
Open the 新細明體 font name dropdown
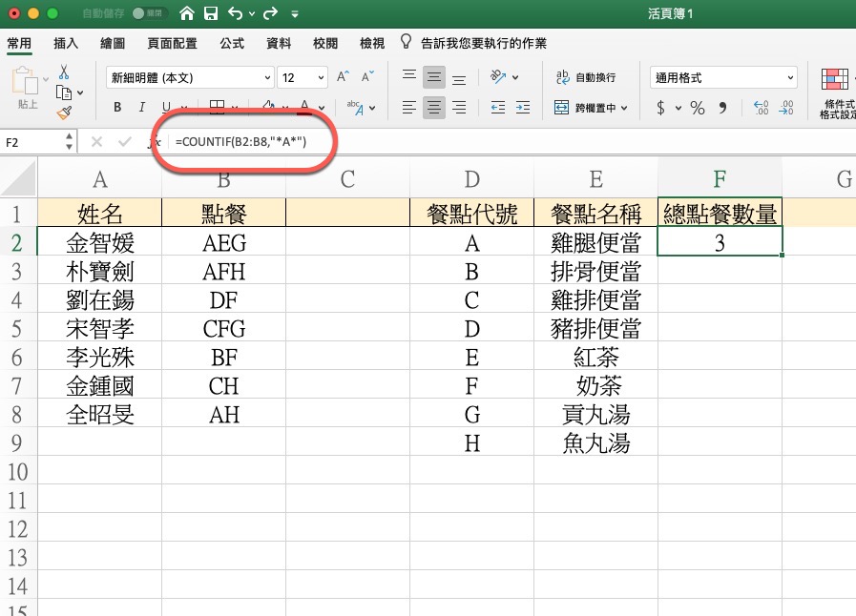click(x=191, y=77)
